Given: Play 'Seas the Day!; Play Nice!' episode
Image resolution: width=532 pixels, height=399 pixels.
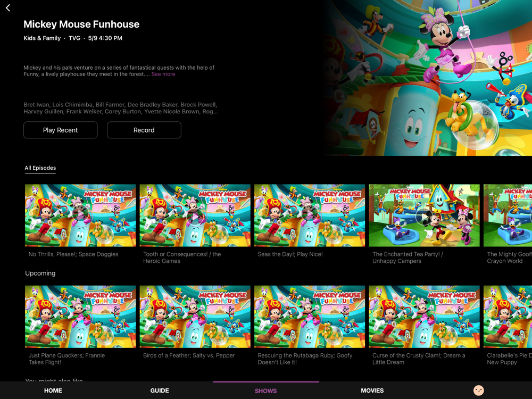Looking at the screenshot, I should click(310, 215).
